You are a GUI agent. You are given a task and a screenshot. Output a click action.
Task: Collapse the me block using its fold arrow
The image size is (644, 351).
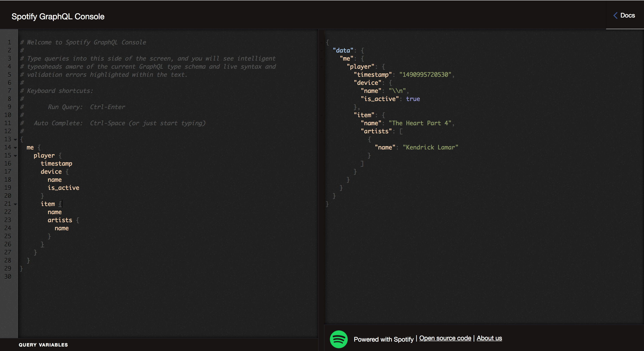coord(15,147)
